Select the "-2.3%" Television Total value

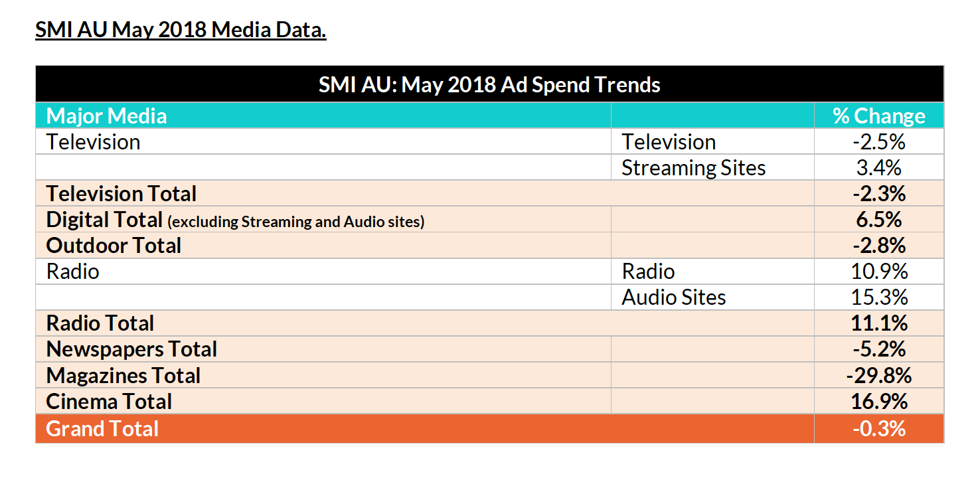click(x=879, y=194)
